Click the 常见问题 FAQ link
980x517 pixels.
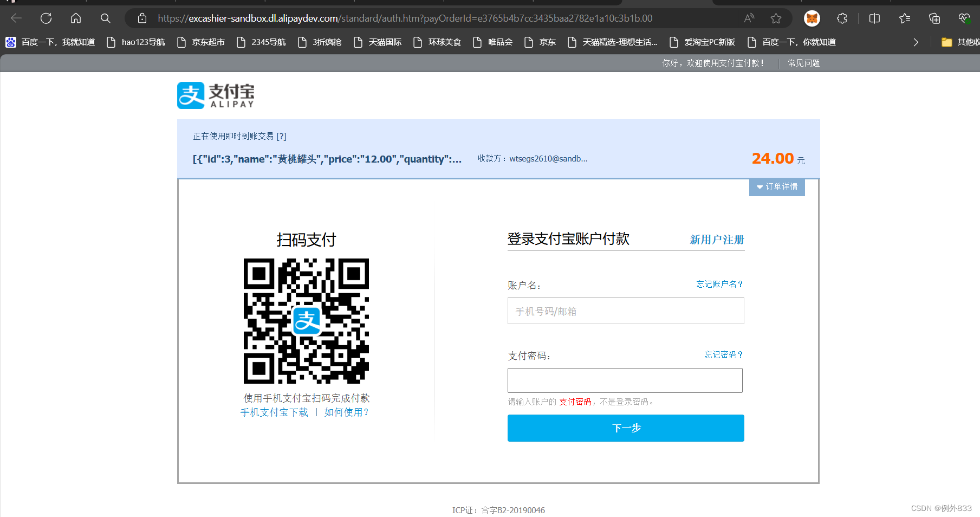(x=803, y=63)
